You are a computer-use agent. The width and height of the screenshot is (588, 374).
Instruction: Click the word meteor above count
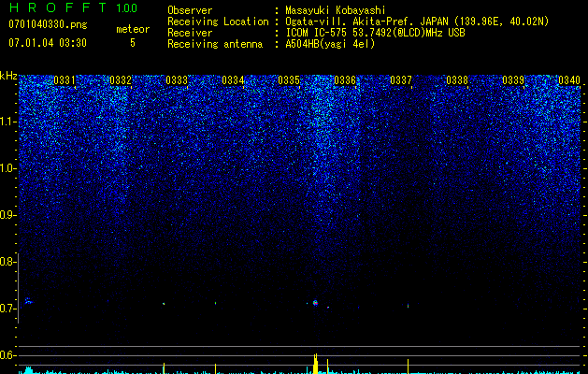(133, 29)
